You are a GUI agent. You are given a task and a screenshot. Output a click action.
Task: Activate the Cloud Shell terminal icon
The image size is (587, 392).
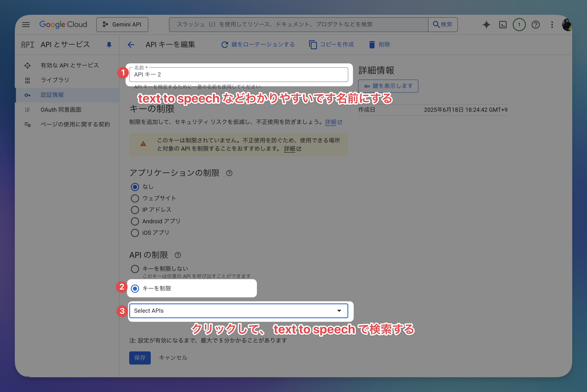pyautogui.click(x=503, y=25)
